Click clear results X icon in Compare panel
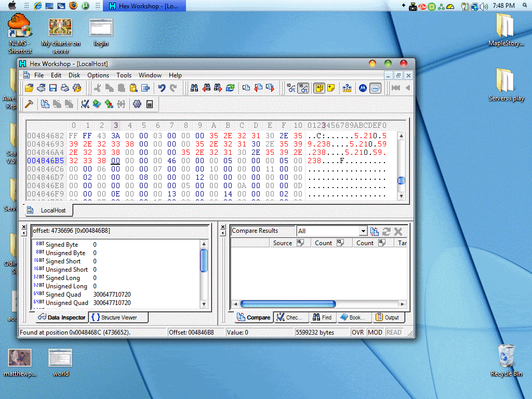Viewport: 532px width, 399px height. (398, 232)
